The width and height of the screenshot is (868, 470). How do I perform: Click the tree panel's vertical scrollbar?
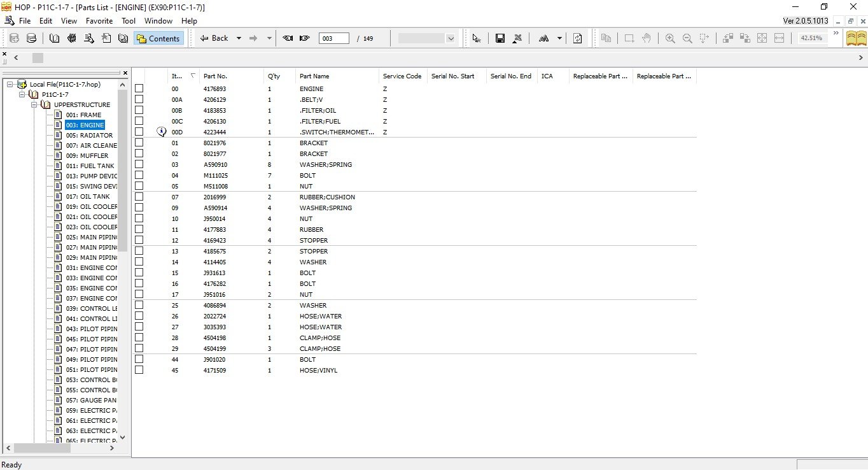click(123, 255)
